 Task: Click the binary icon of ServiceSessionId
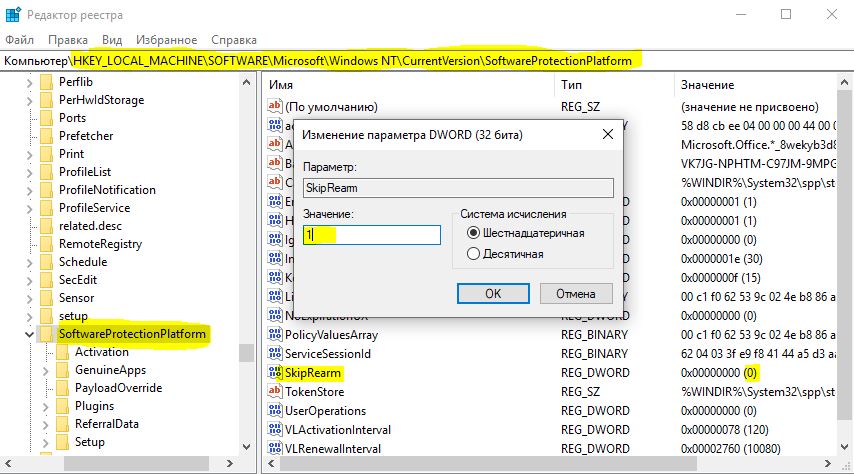(274, 354)
